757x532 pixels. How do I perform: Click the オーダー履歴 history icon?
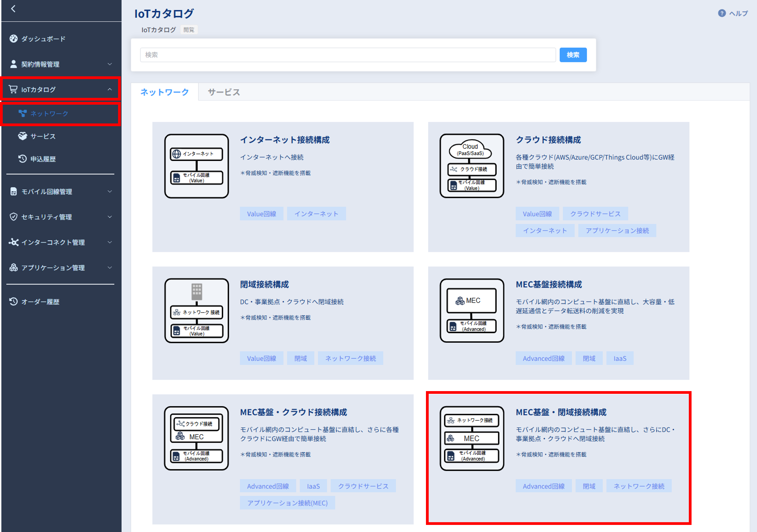pos(14,302)
